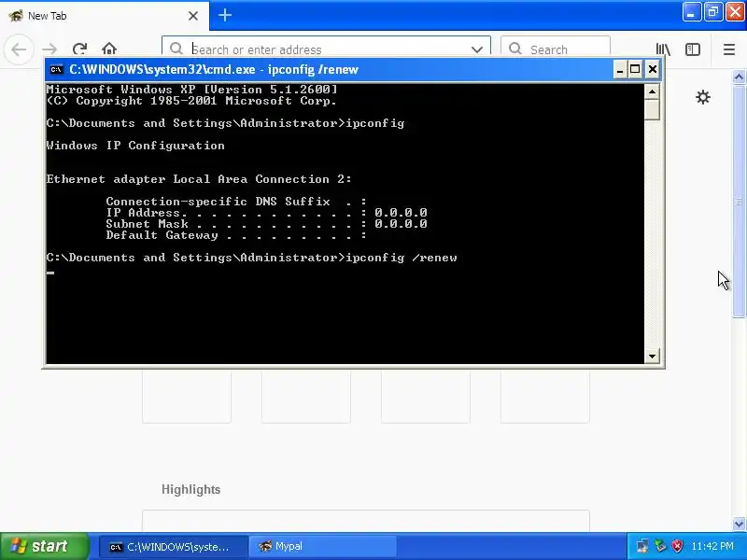Image resolution: width=747 pixels, height=560 pixels.
Task: Click 'Microsoft Windows XP [Version 5.1.2600]' text
Action: (x=192, y=90)
